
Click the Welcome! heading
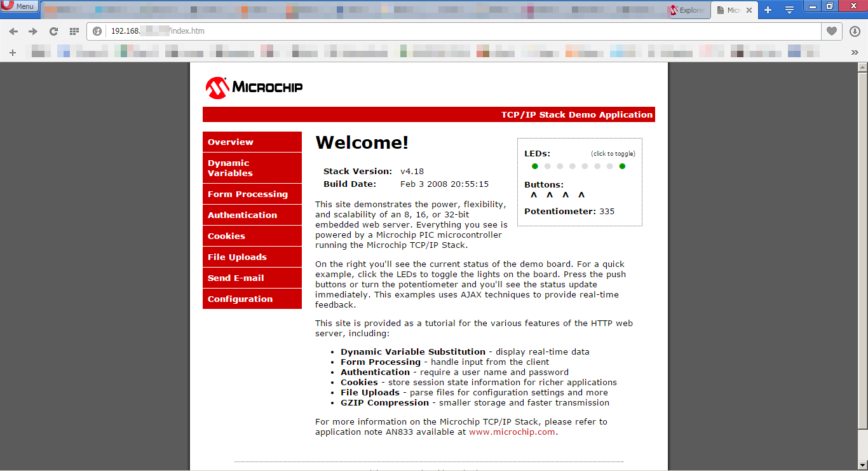tap(362, 142)
